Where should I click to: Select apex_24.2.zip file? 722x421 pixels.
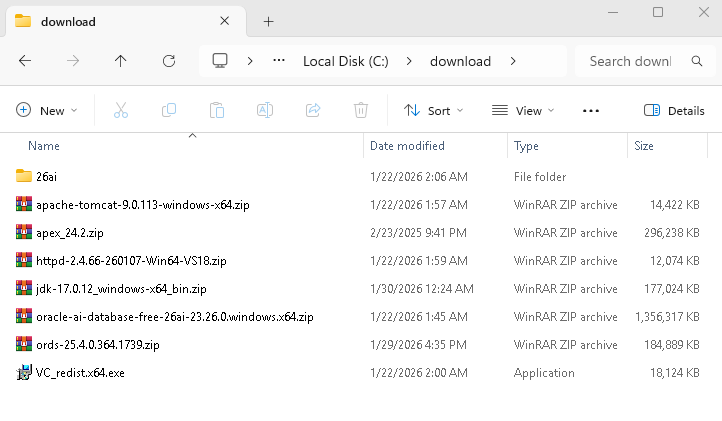[70, 233]
